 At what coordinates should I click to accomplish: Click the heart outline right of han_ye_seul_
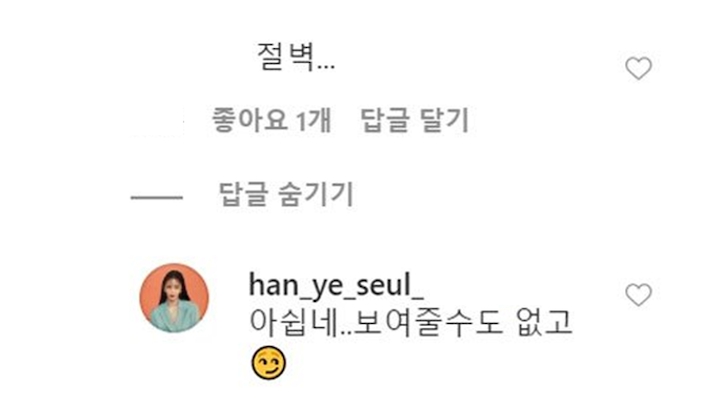638,294
